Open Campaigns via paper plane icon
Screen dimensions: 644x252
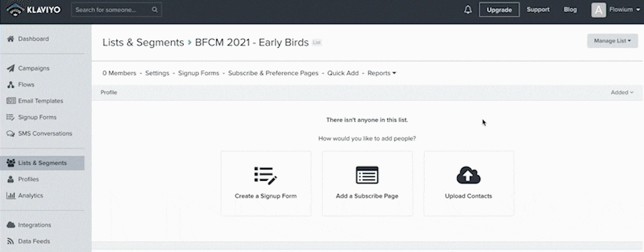tap(11, 68)
